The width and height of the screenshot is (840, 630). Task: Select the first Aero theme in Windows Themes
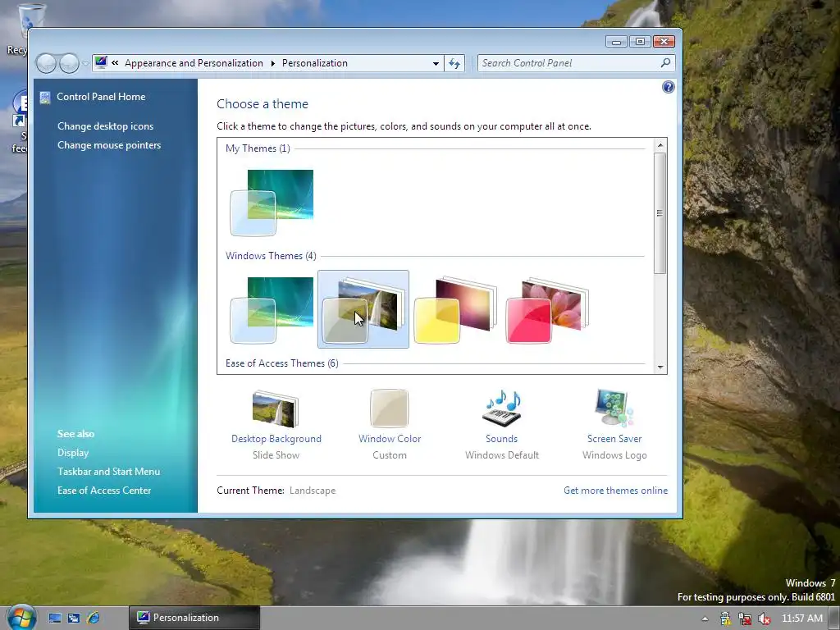click(x=272, y=309)
